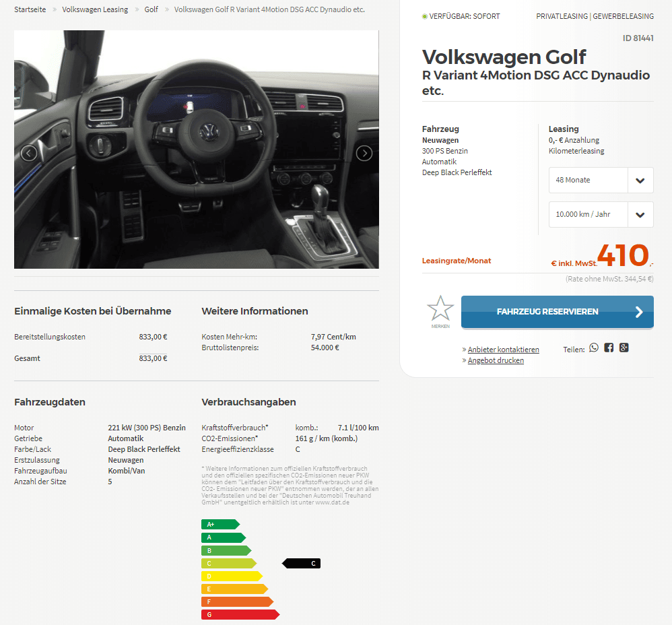Click Privatleasing | Gewerbeleasing label
The image size is (672, 625).
point(595,16)
